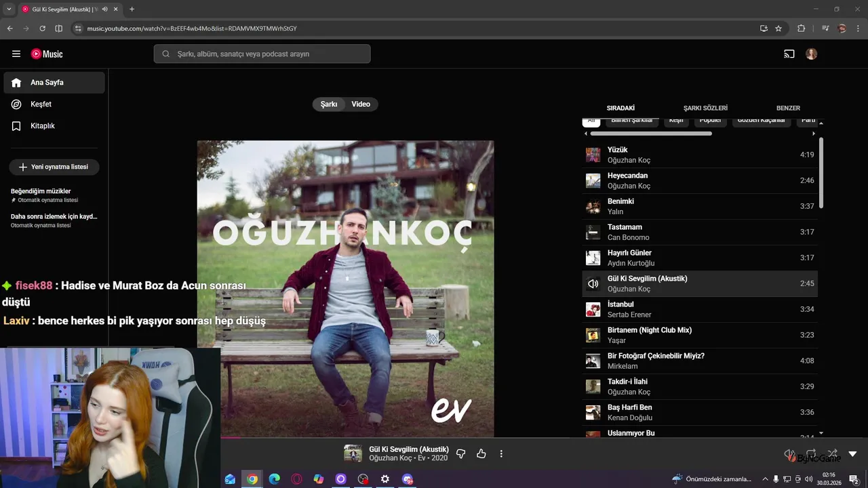Open the YouTube Music account avatar
This screenshot has width=868, height=488.
(812, 54)
